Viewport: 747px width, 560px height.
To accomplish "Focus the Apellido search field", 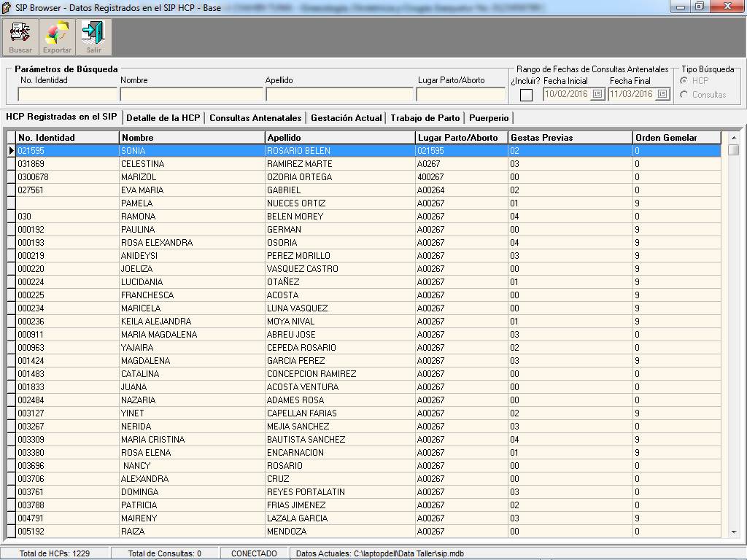I will (339, 94).
